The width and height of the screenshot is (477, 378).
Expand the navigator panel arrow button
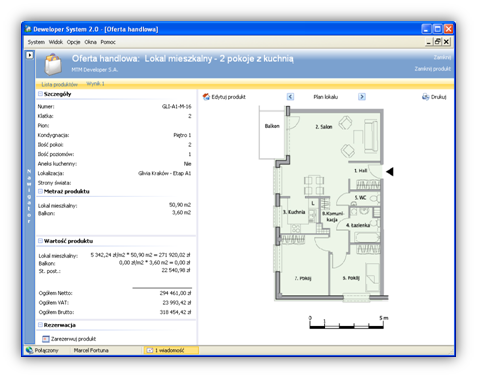[30, 55]
